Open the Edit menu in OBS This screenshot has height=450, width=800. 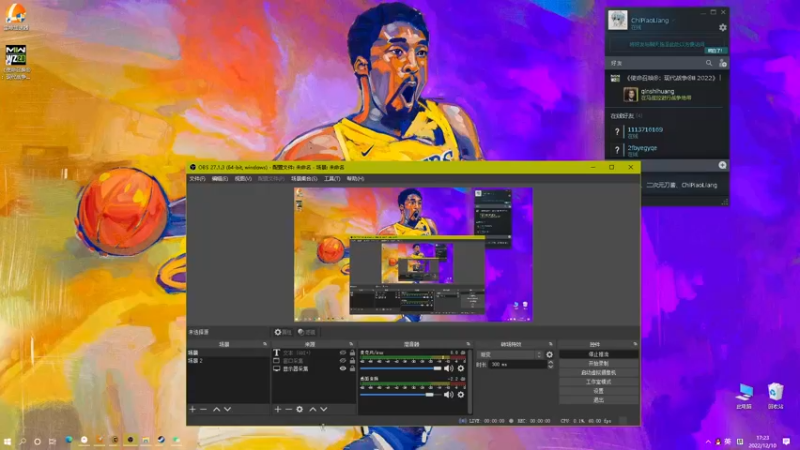tap(220, 179)
